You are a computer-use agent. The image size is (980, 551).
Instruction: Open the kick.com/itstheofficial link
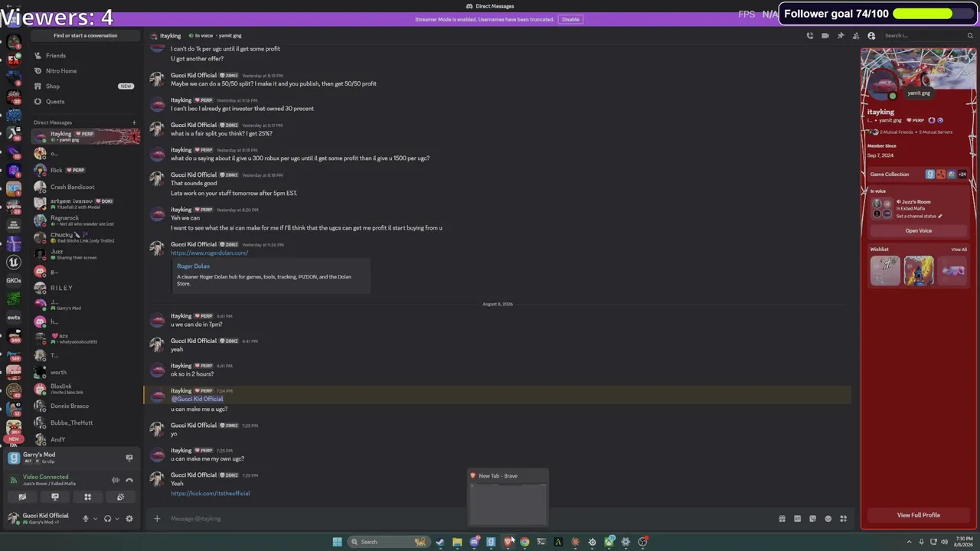210,493
